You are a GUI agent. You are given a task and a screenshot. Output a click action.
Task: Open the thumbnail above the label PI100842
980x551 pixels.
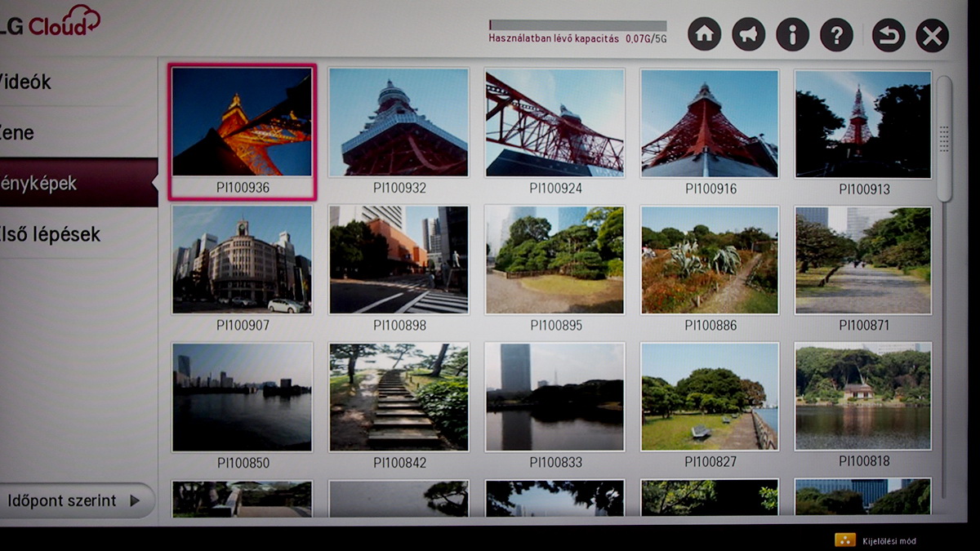pos(399,397)
